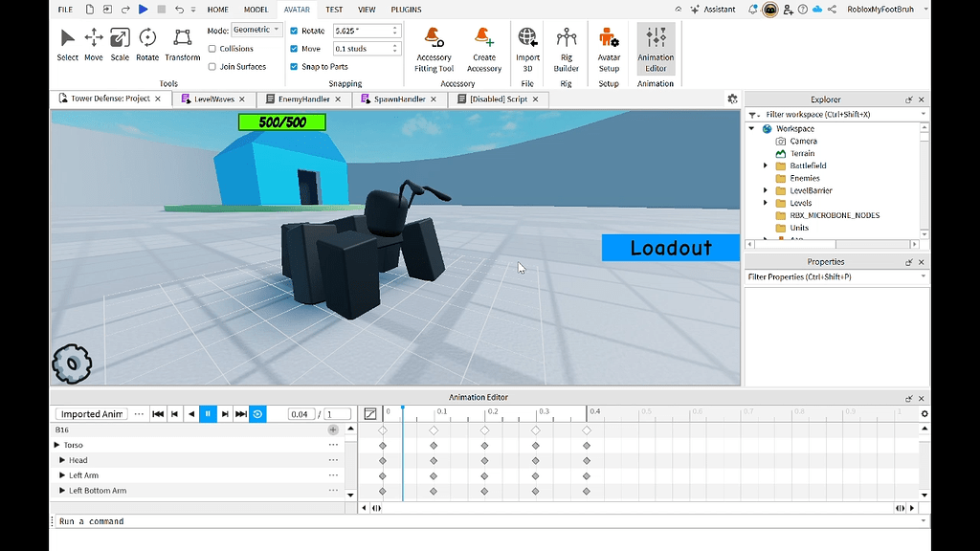This screenshot has width=980, height=551.
Task: Activate the Scale tool
Action: (x=119, y=43)
